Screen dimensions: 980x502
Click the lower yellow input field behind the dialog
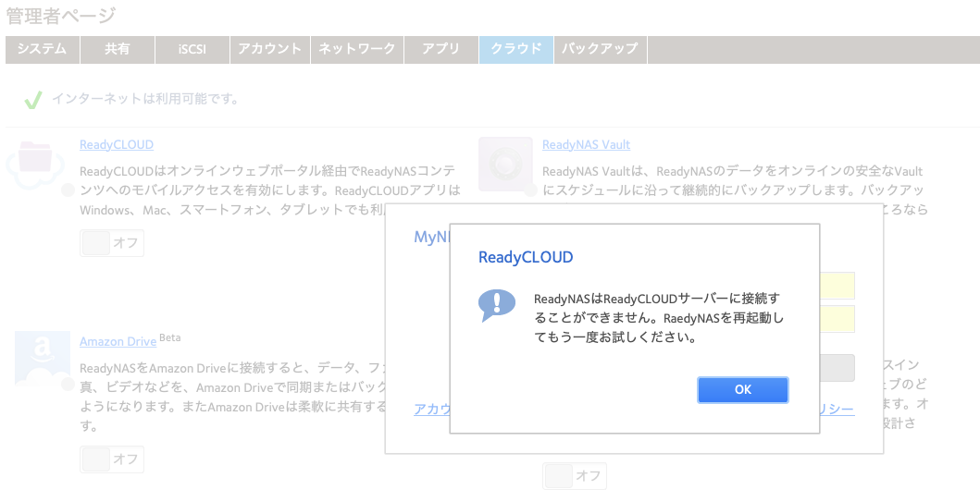point(837,319)
